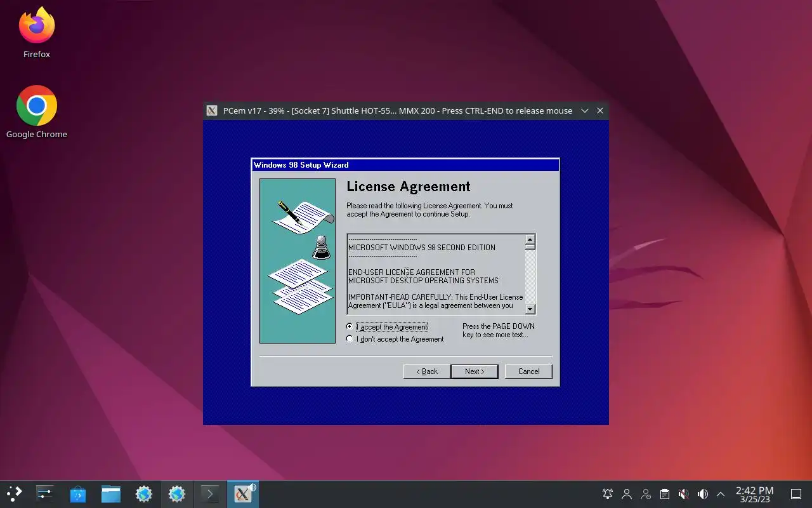Click the 'MICROSOFT WINDOWS 98 SECOND EDITION' text

click(x=422, y=248)
